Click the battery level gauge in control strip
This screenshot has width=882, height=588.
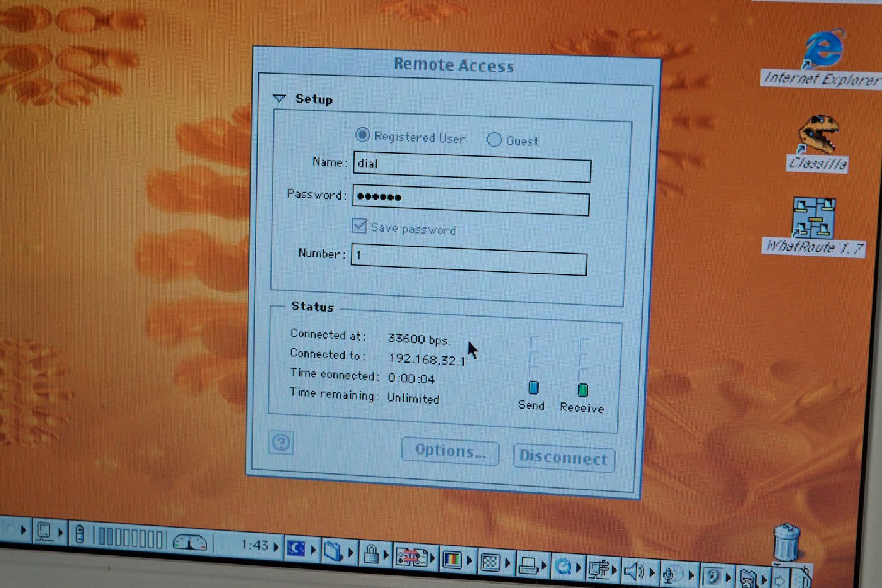(130, 538)
